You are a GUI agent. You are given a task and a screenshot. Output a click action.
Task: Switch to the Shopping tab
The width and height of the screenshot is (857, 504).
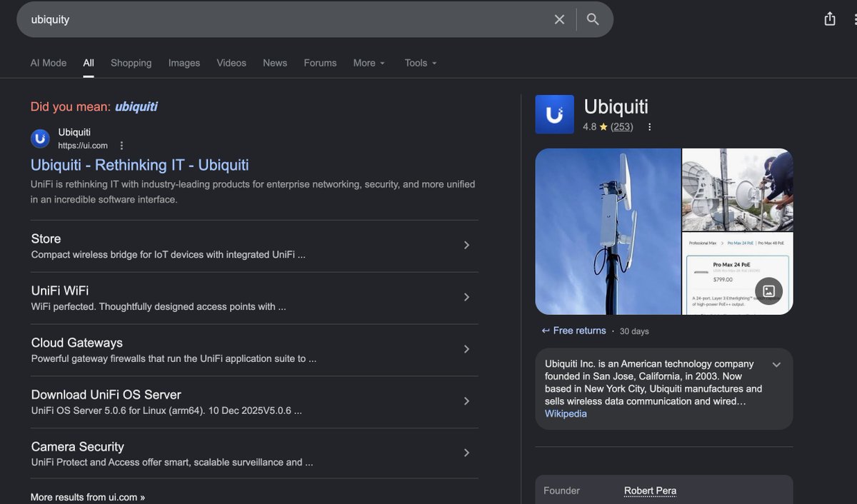[131, 63]
